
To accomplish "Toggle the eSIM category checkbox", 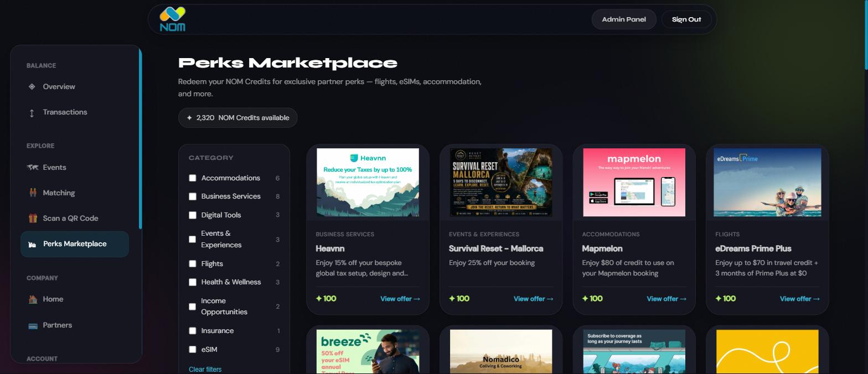I will [193, 350].
